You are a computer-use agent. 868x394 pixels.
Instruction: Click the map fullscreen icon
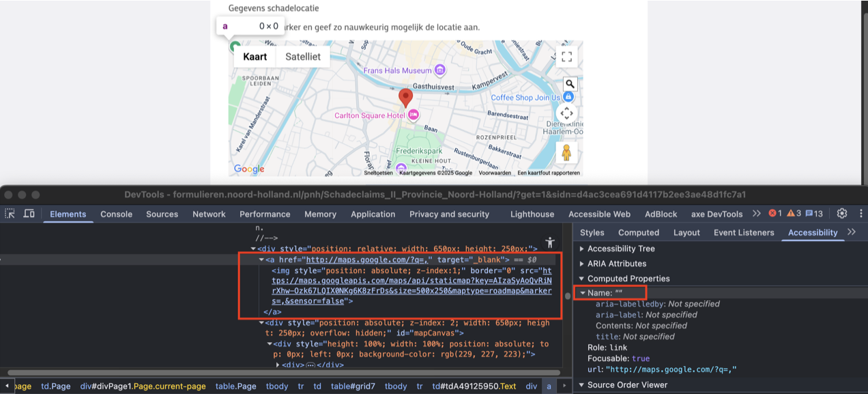[566, 57]
